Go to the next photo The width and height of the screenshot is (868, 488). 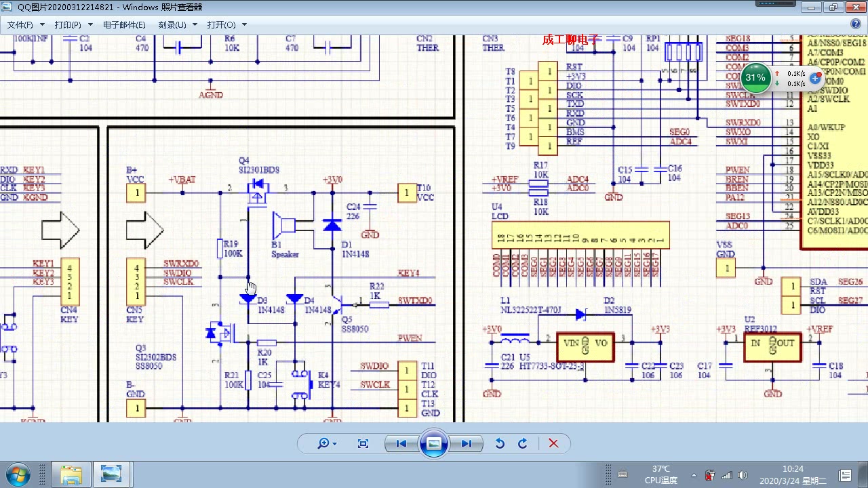click(x=467, y=443)
